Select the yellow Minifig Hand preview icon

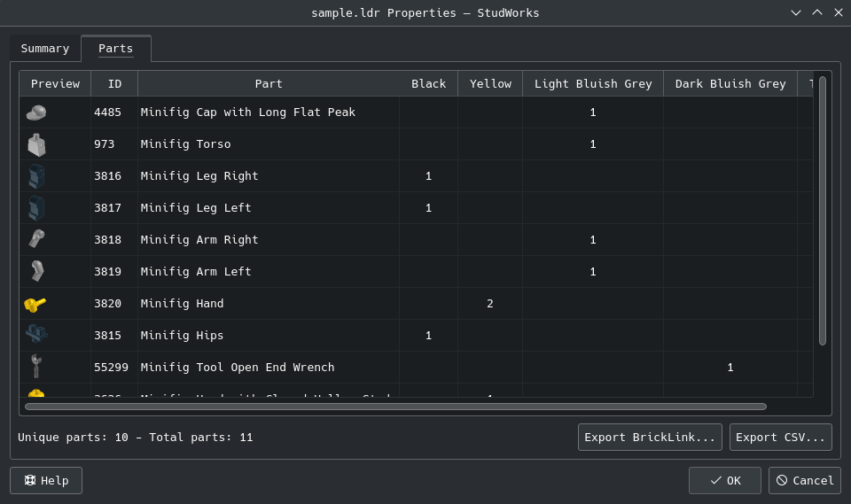click(35, 305)
